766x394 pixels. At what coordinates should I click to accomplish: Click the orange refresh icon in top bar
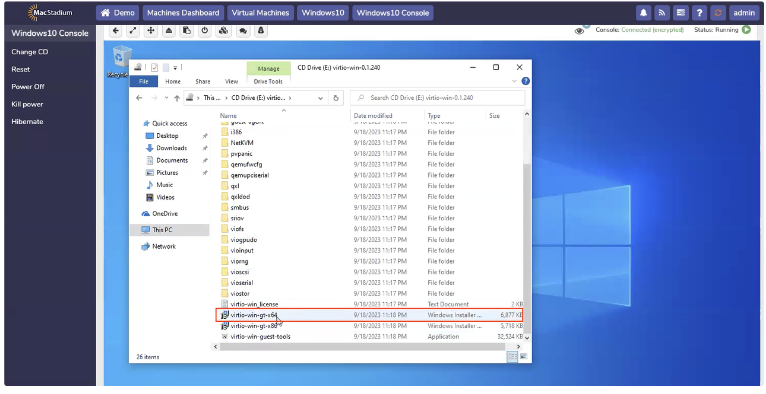tap(718, 13)
